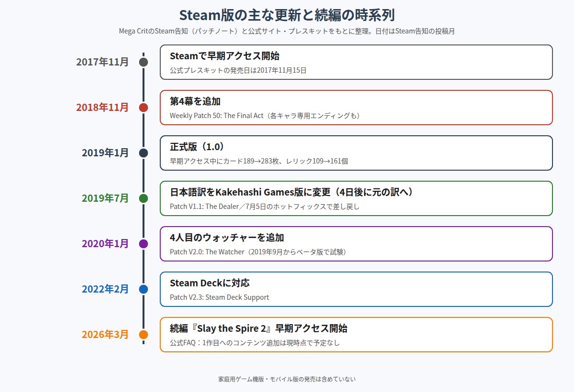Click the green 2019年7月 timeline dot
The width and height of the screenshot is (574, 392).
tap(143, 198)
